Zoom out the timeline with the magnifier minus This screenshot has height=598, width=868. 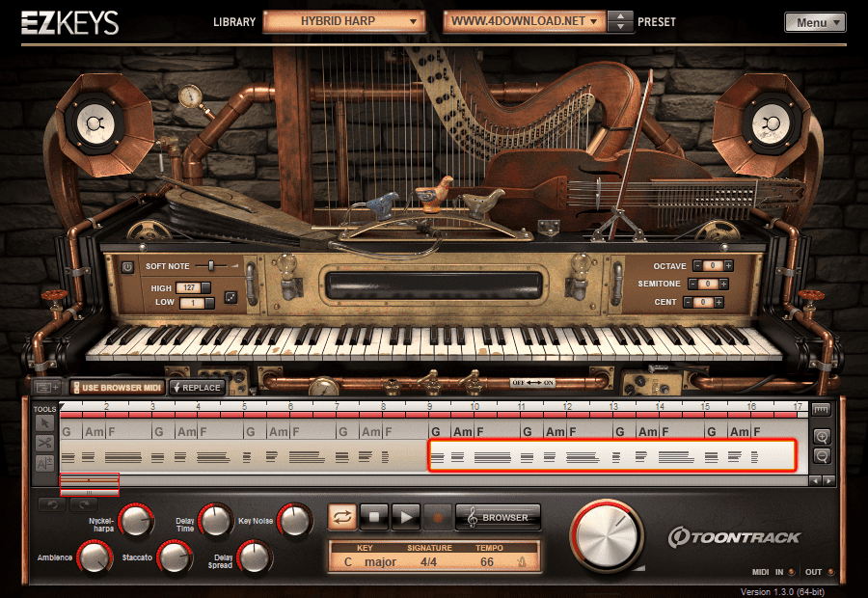pyautogui.click(x=822, y=456)
